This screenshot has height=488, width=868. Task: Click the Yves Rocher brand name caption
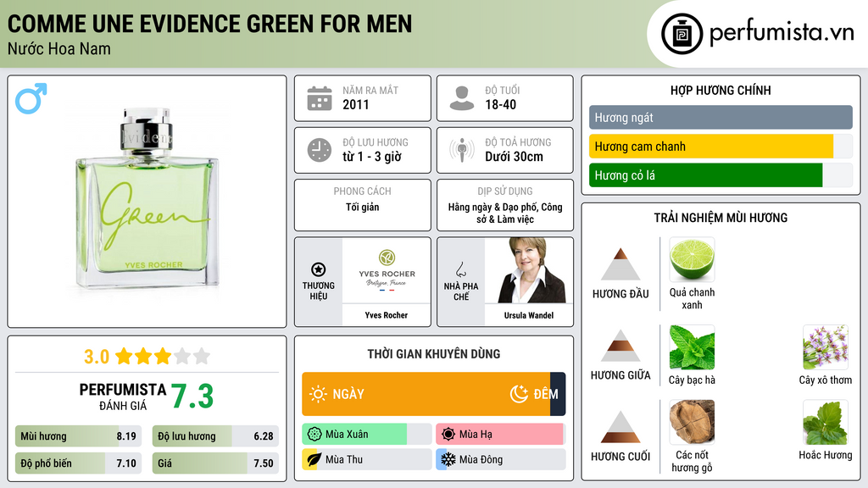coord(387,315)
